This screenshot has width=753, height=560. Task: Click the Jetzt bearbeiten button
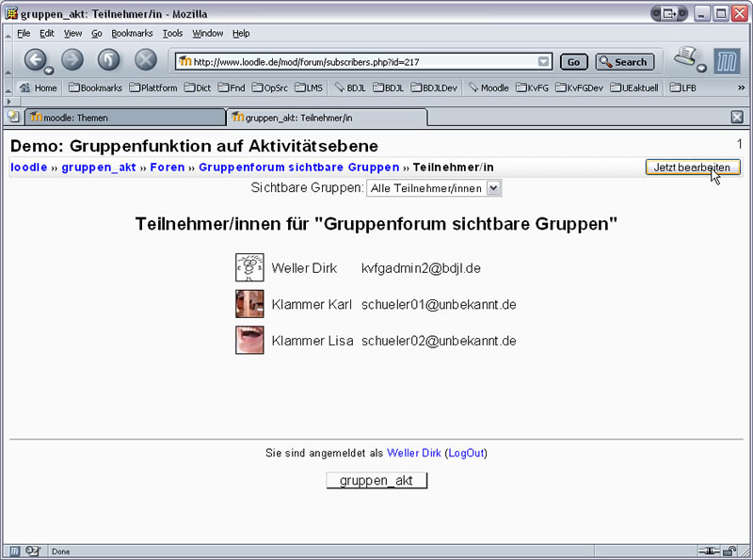click(x=693, y=167)
